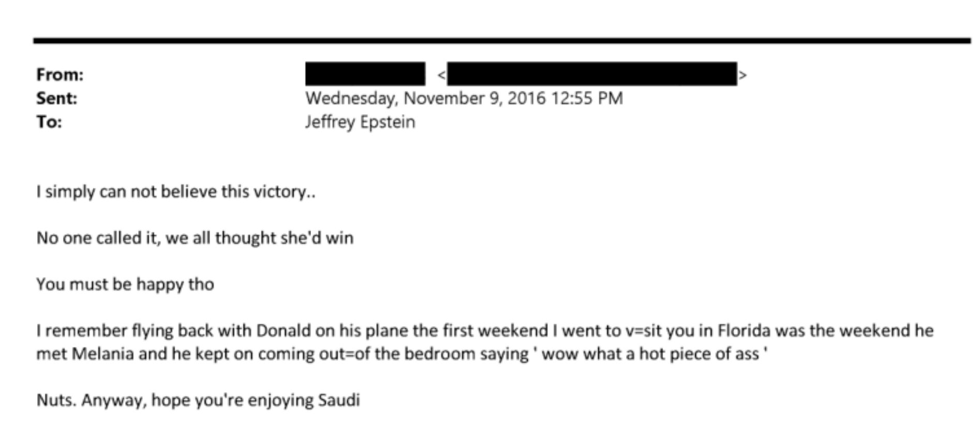Click the 12:55 PM timestamp

point(587,98)
